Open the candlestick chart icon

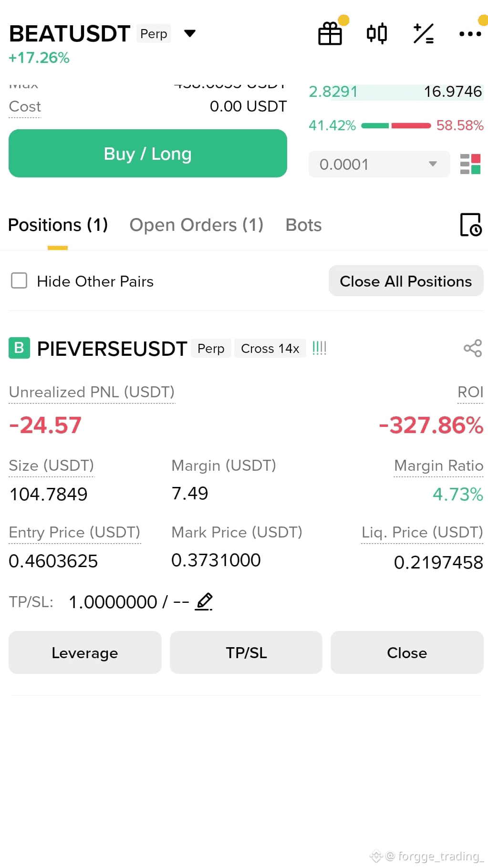pos(377,33)
